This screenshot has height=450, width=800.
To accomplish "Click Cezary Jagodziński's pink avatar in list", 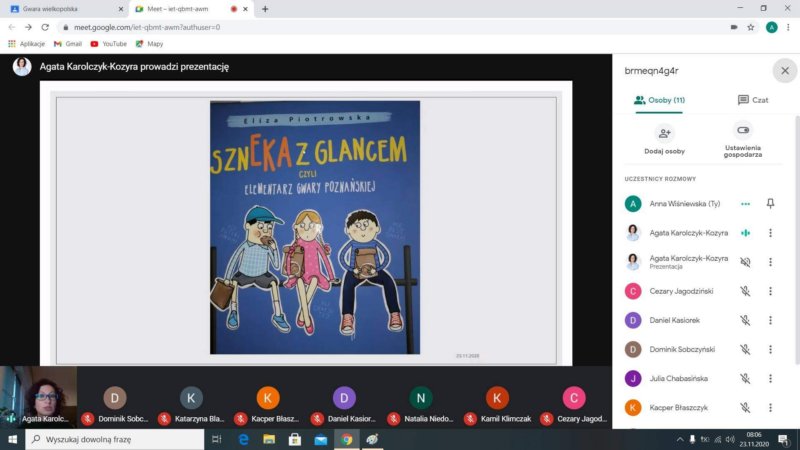I will coord(633,291).
